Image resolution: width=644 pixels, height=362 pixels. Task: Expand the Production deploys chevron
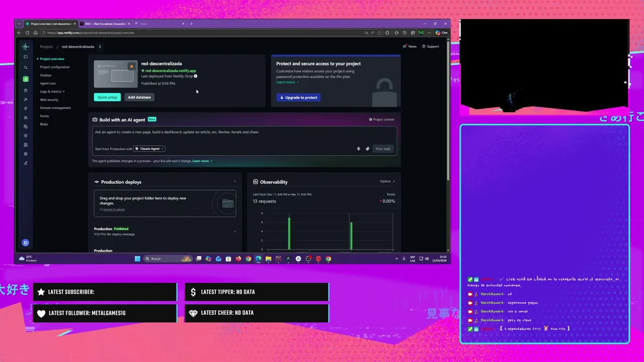[234, 182]
